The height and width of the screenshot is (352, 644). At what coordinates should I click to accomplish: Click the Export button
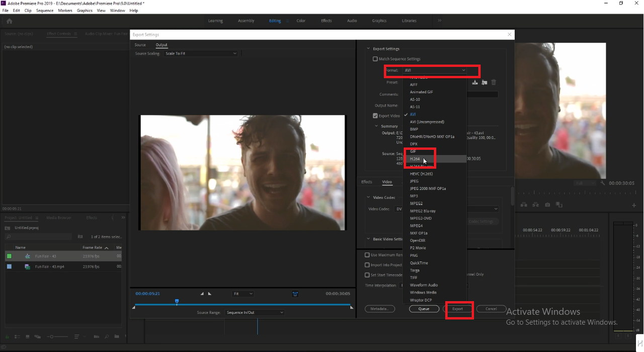(x=457, y=309)
